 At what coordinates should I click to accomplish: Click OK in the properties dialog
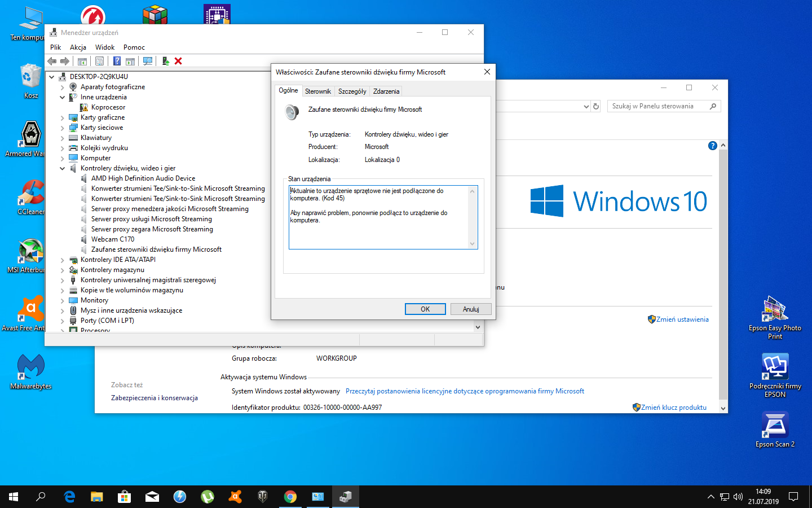pos(425,309)
